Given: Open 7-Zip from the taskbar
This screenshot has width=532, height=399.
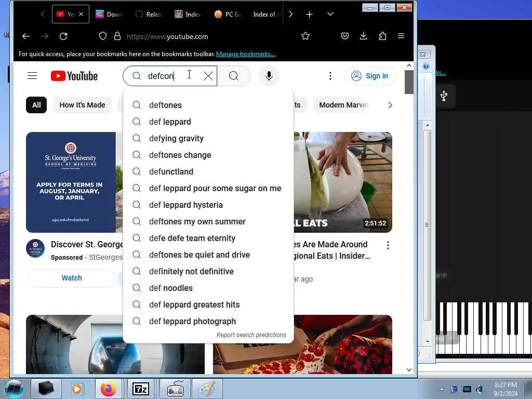Looking at the screenshot, I should (x=140, y=389).
